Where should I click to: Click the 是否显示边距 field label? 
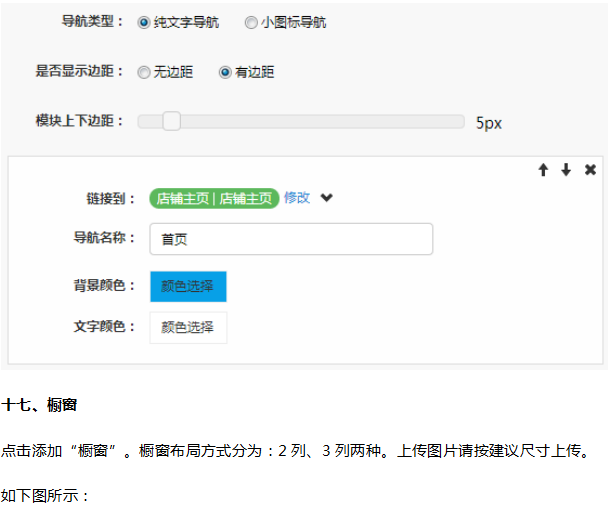click(80, 72)
